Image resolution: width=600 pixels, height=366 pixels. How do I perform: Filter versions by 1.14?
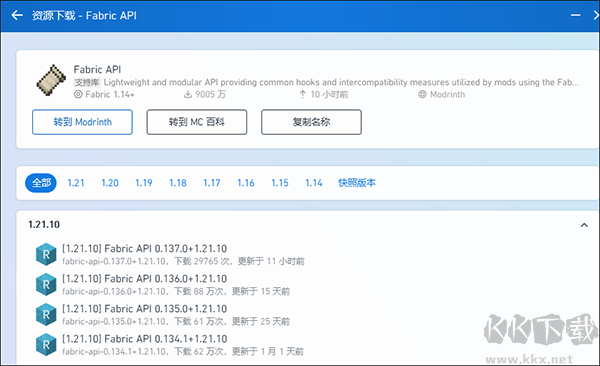click(x=314, y=183)
